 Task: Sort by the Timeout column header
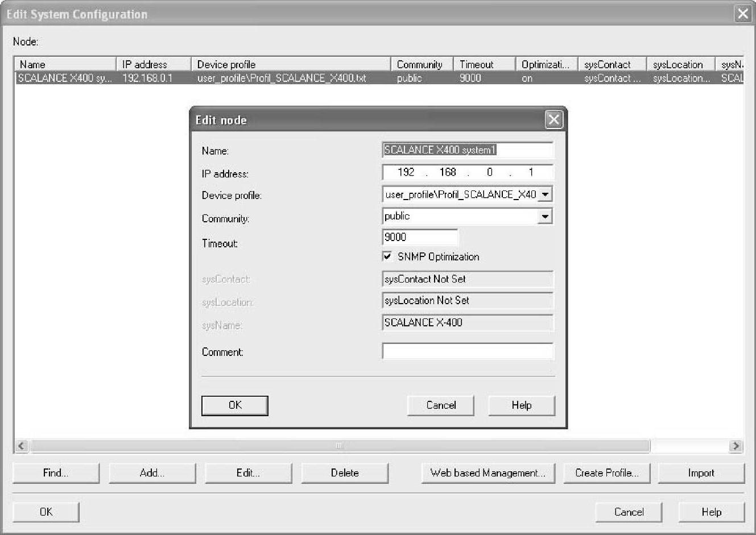coord(485,64)
